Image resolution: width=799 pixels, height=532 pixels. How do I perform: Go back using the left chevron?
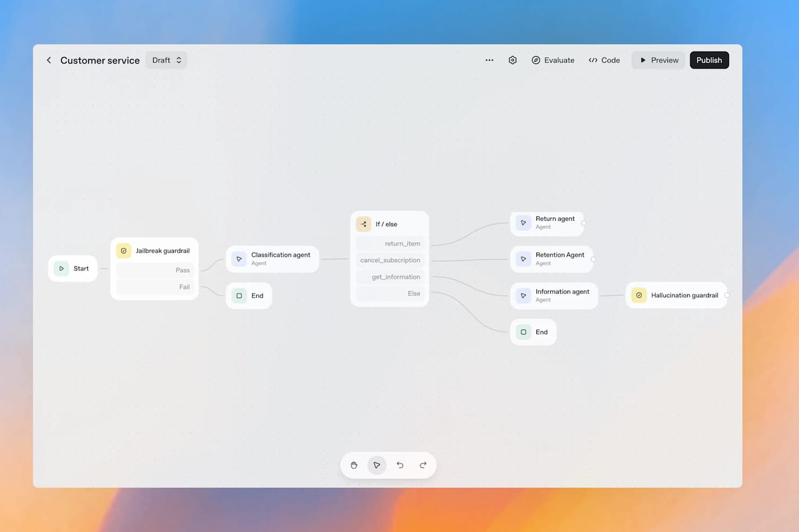point(49,60)
